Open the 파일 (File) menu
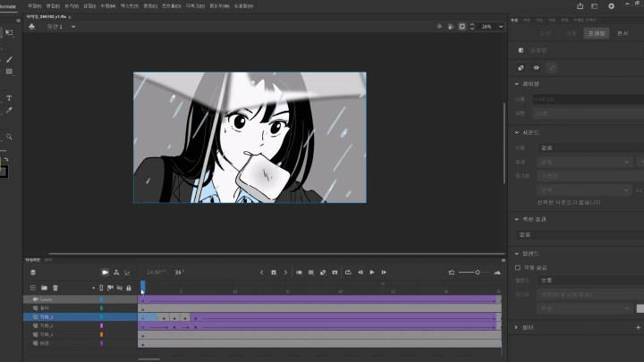The height and width of the screenshot is (362, 644). pyautogui.click(x=34, y=5)
